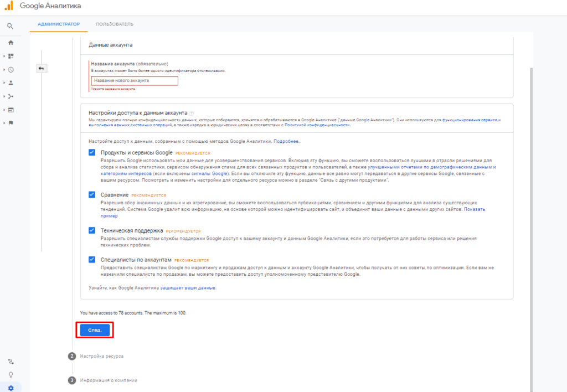
Task: Open Customization dashboards icon in sidebar
Action: pos(11,56)
